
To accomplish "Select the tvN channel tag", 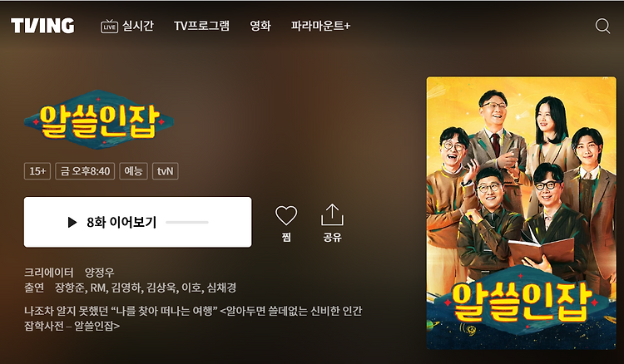I will (x=166, y=171).
